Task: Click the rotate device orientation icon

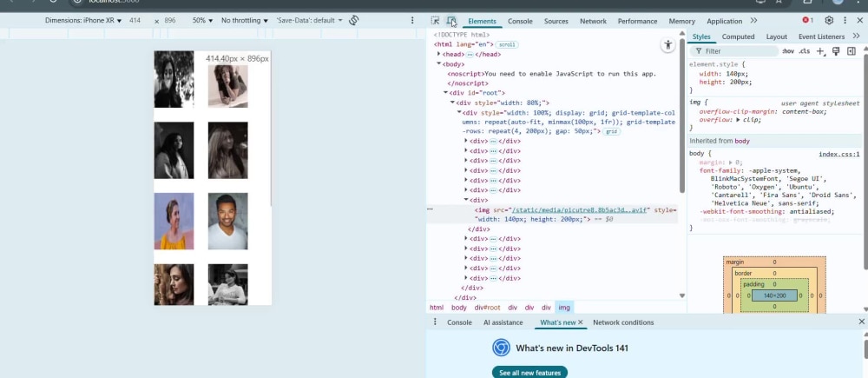Action: [x=354, y=21]
